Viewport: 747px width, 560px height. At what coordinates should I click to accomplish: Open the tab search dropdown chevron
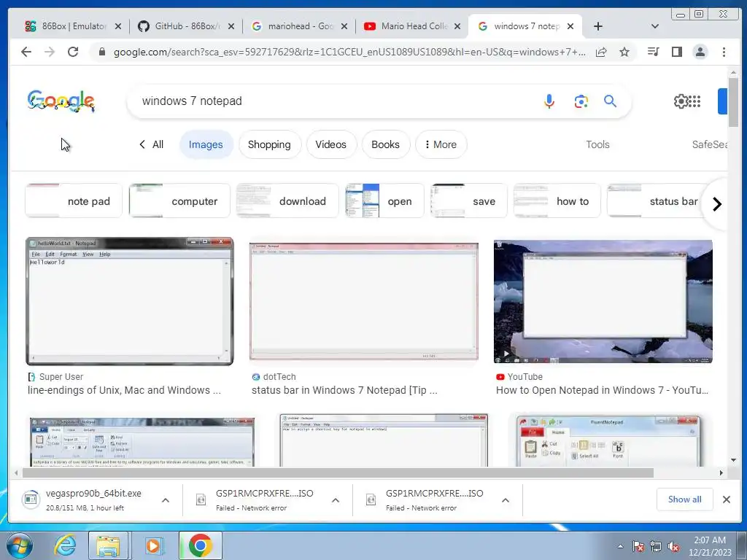pos(655,26)
